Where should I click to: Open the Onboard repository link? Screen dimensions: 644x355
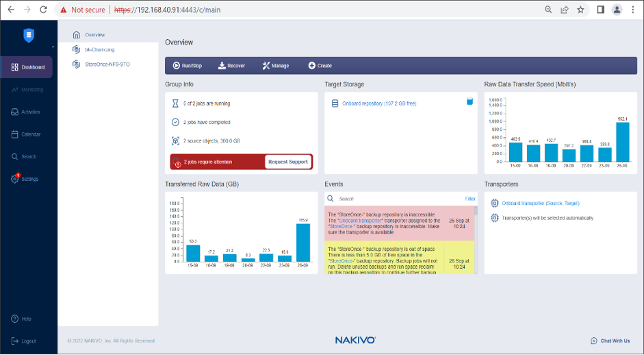pyautogui.click(x=378, y=103)
